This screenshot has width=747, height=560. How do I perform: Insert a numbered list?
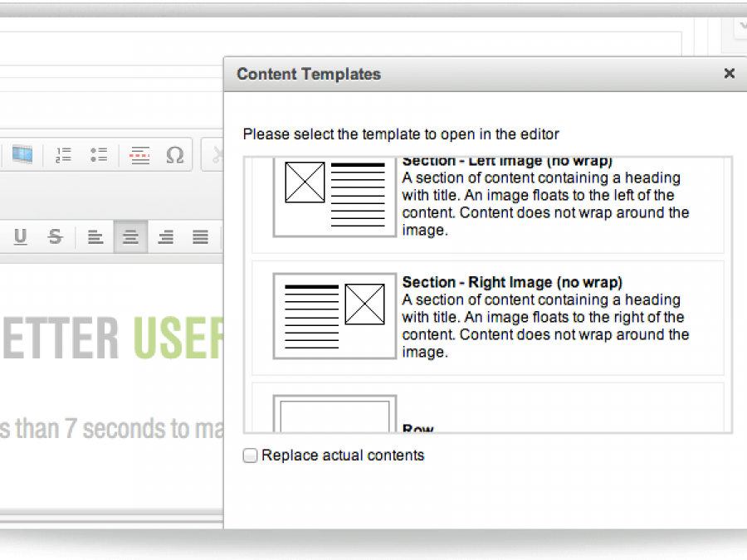pyautogui.click(x=63, y=154)
